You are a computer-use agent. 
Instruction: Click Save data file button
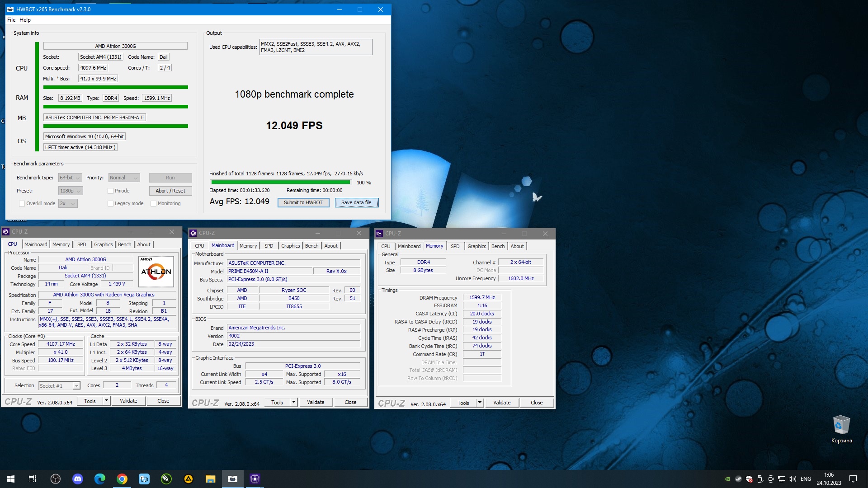(x=356, y=202)
